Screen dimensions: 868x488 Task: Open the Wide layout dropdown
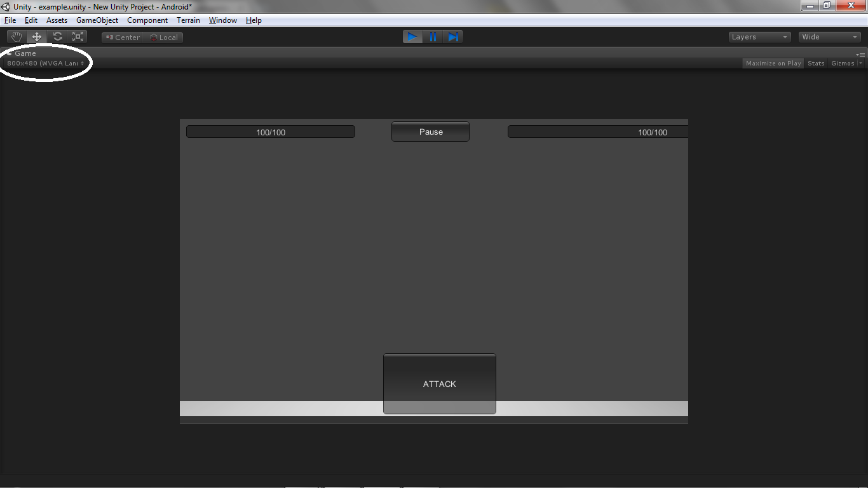pos(830,37)
